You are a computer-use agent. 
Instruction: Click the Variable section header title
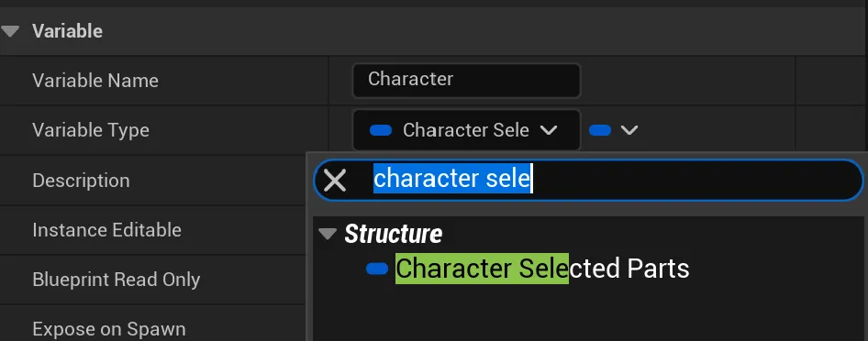coord(68,31)
